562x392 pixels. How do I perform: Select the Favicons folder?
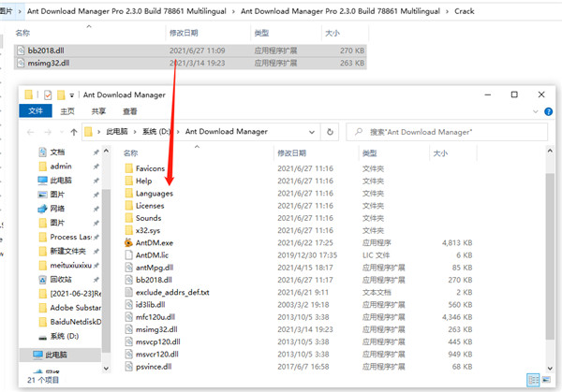(150, 168)
